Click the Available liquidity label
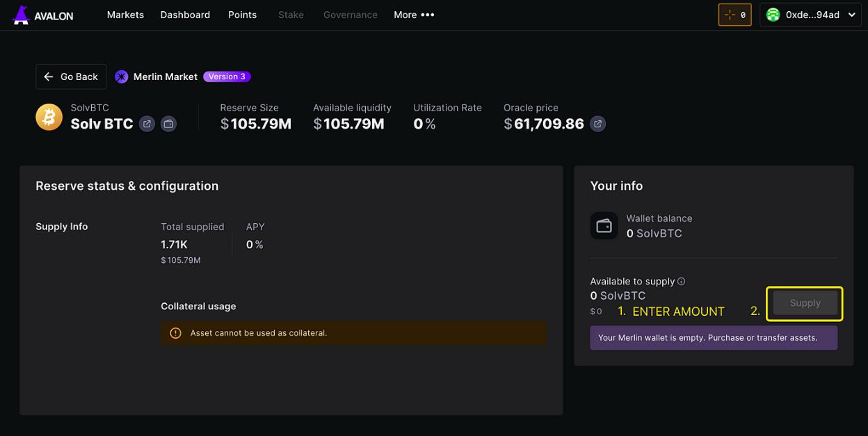 tap(352, 108)
